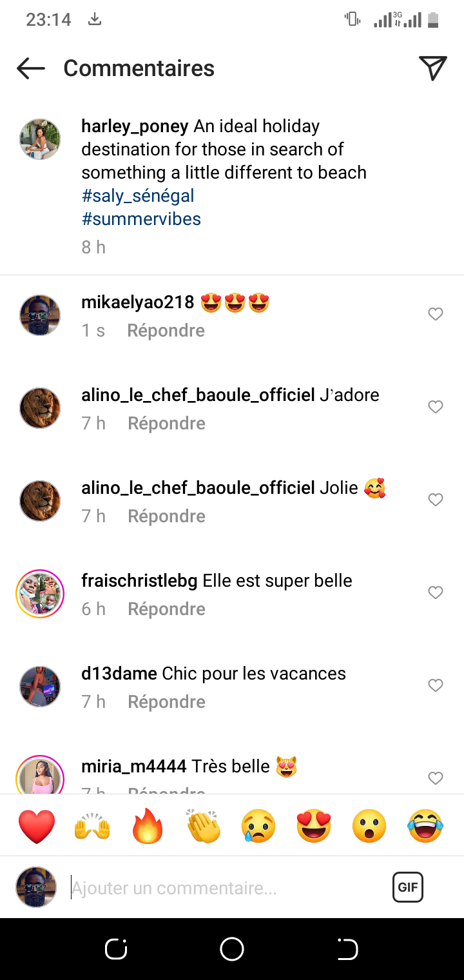Like mikaelyao218's comment

(436, 314)
